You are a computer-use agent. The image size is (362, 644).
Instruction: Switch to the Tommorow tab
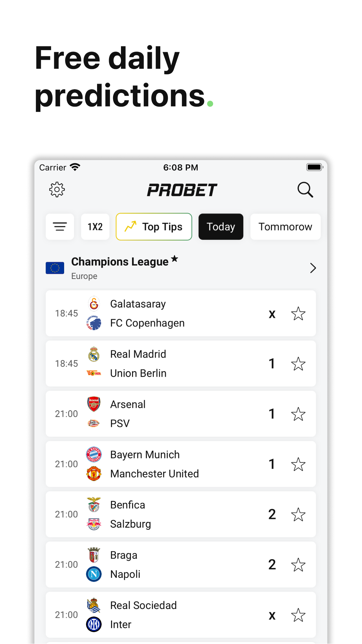click(285, 227)
